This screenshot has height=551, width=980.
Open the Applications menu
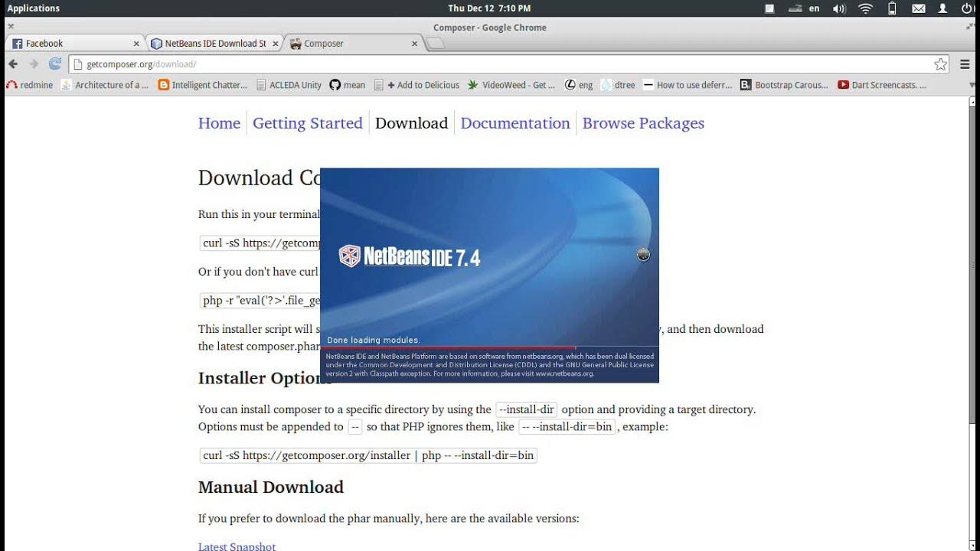33,8
